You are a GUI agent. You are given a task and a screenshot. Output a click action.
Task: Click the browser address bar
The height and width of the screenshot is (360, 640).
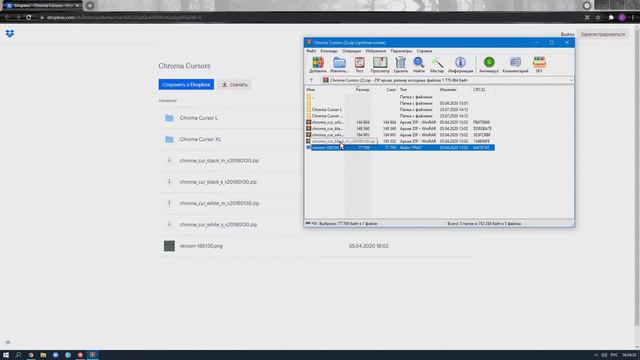tap(310, 18)
